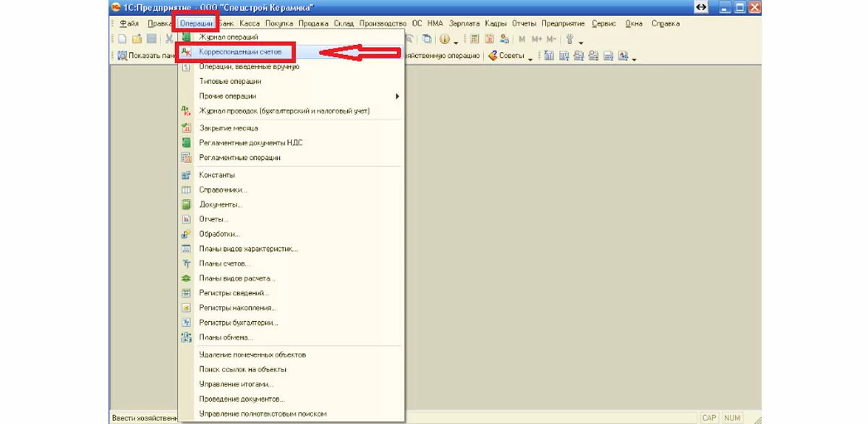Open the Сервис menu
Viewport: 868px width, 424px height.
pyautogui.click(x=604, y=23)
